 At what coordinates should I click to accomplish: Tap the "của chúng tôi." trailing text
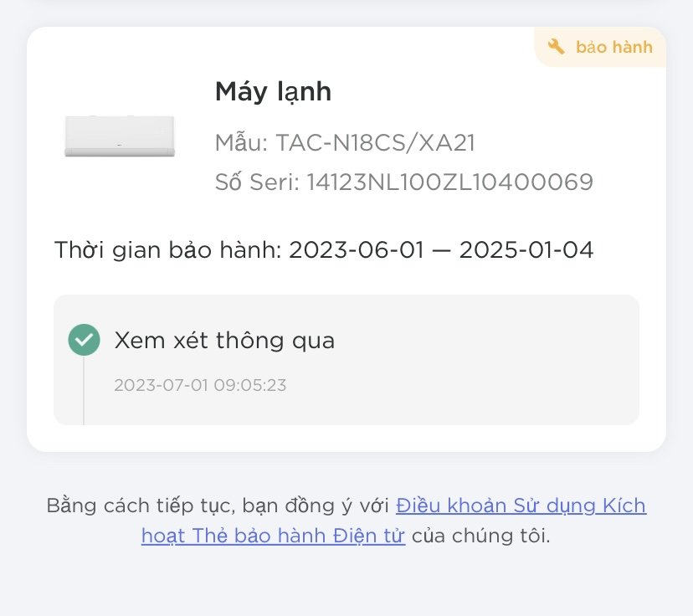click(x=481, y=536)
